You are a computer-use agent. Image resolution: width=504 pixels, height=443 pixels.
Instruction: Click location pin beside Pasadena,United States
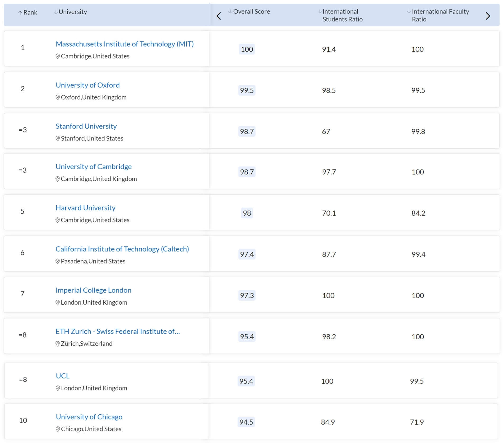(x=58, y=262)
